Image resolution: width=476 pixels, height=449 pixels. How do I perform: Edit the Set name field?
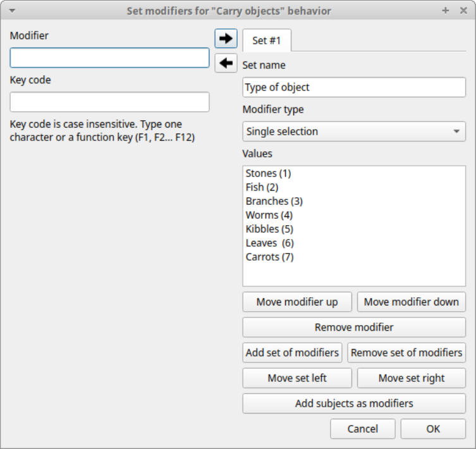pos(354,87)
